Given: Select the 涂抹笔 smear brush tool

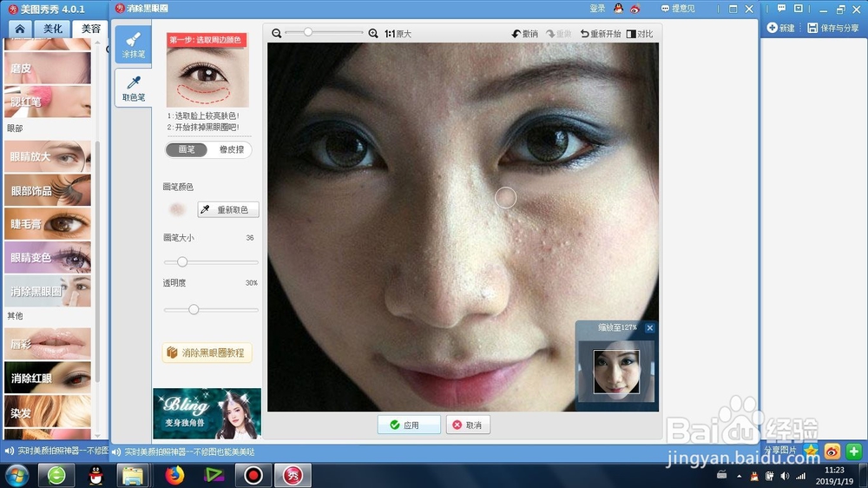Looking at the screenshot, I should click(x=134, y=44).
